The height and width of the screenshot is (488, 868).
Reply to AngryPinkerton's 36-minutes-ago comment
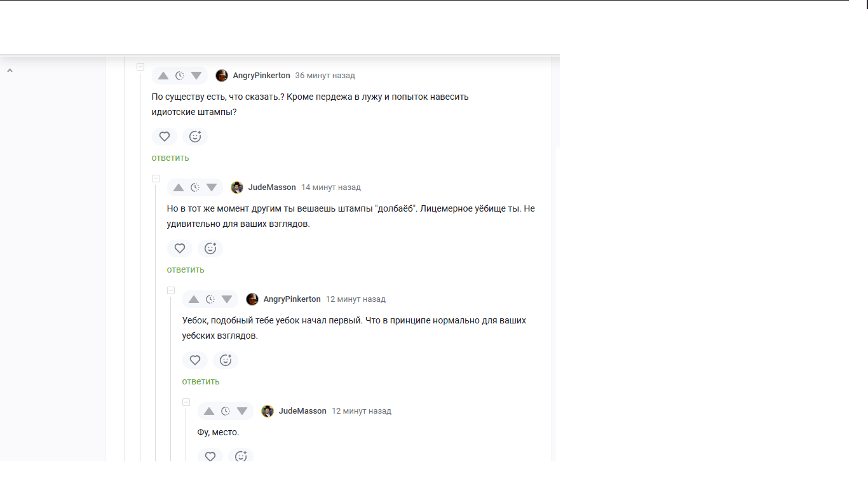(x=170, y=158)
